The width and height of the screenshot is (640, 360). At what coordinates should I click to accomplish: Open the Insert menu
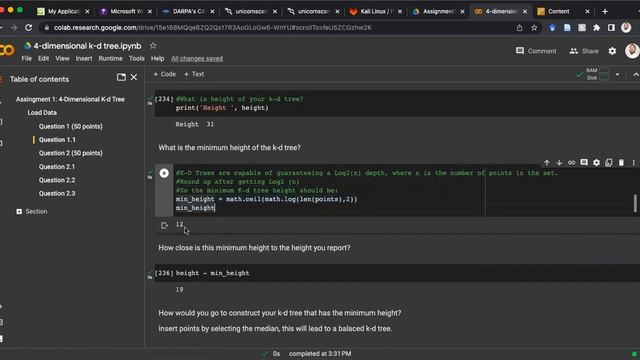(84, 58)
